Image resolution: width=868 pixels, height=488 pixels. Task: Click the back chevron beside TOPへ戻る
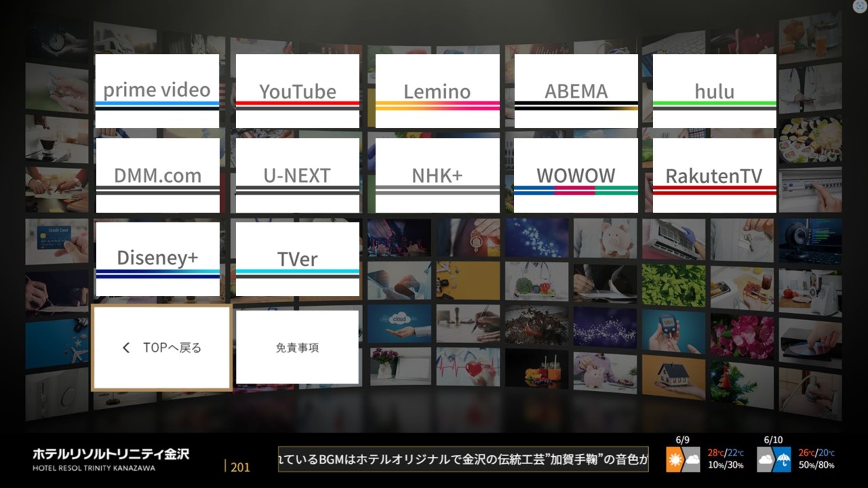(126, 347)
